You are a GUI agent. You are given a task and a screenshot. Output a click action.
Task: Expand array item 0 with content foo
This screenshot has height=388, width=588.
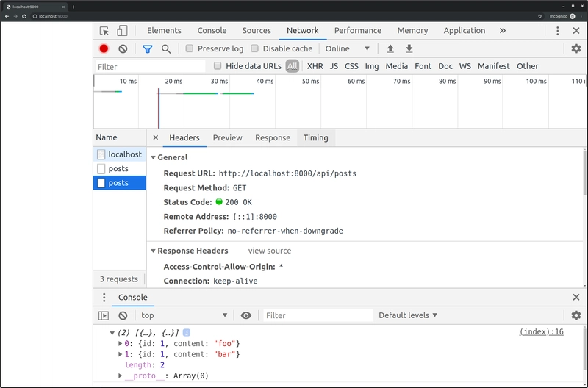[120, 343]
